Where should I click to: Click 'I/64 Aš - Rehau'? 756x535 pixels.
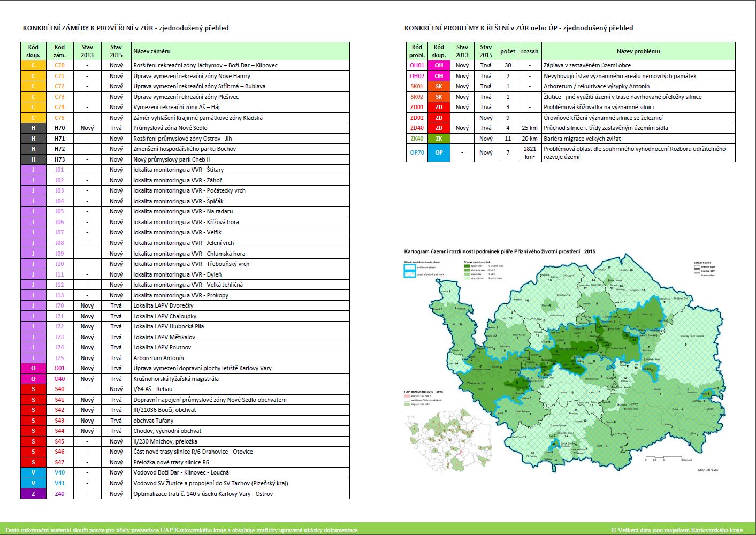pyautogui.click(x=153, y=389)
